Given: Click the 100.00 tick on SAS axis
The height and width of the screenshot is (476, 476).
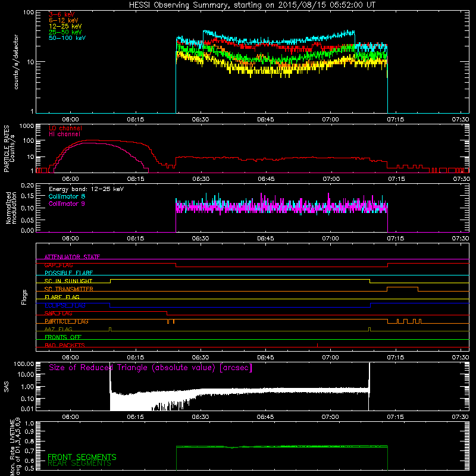Looking at the screenshot, I should pos(24,364).
